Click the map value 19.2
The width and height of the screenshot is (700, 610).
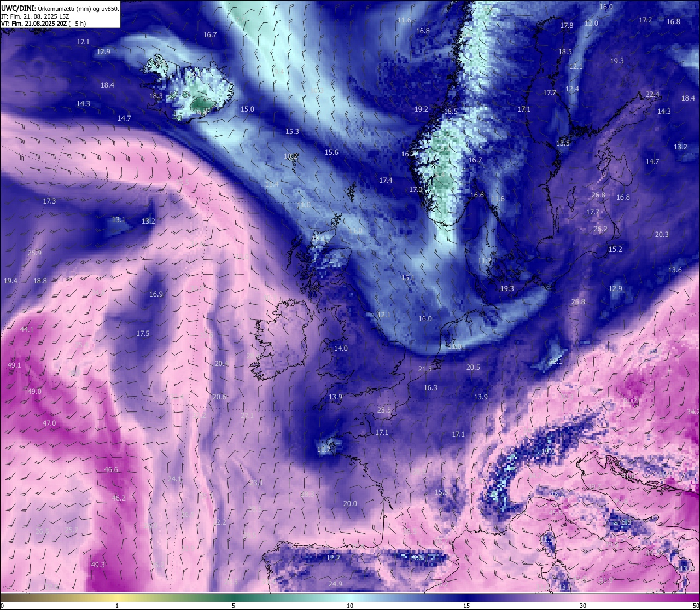point(421,109)
